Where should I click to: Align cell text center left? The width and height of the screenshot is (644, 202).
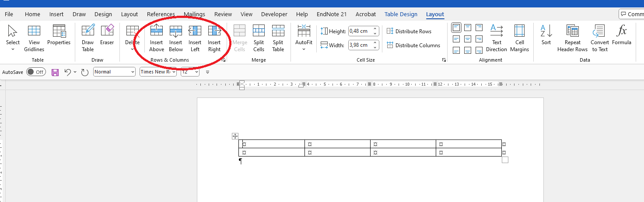tap(457, 39)
